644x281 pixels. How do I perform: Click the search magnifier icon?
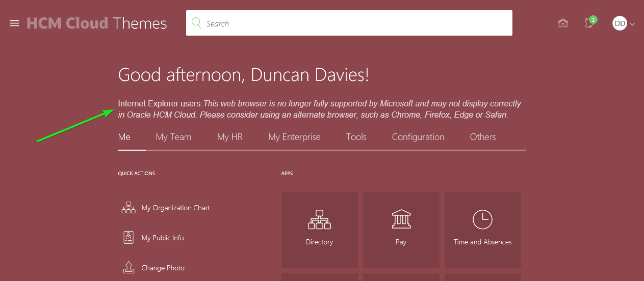[x=196, y=23]
